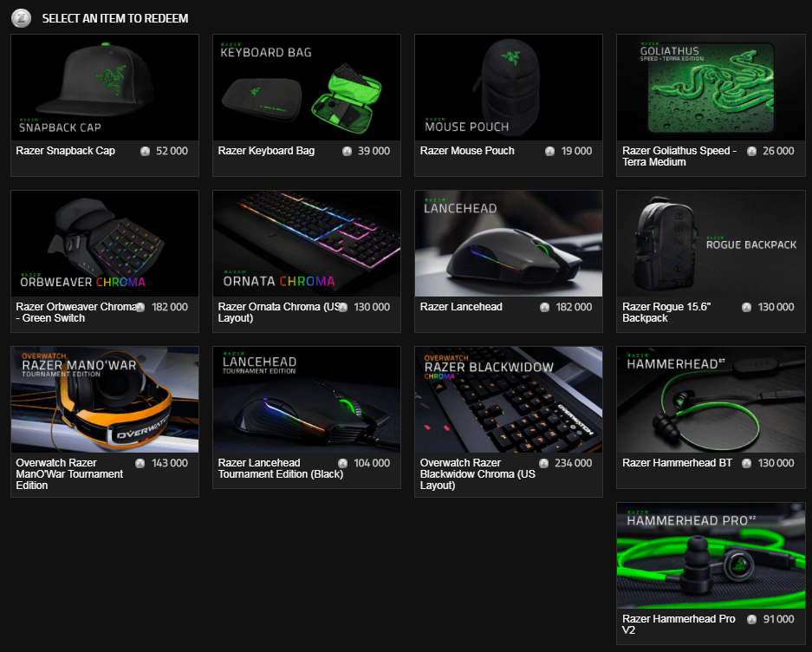Viewport: 812px width, 652px height.
Task: Choose the Overwatch Razer Blackwidow Chroma image
Action: click(509, 400)
